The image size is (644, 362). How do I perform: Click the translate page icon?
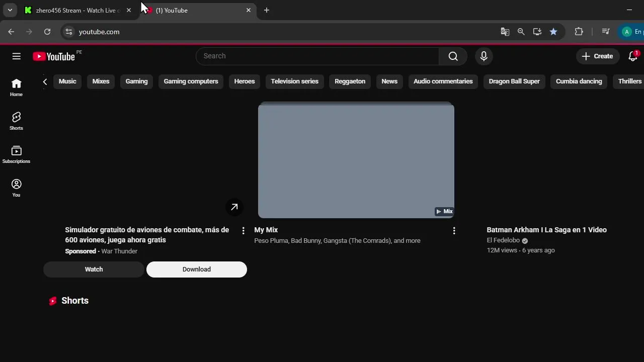pyautogui.click(x=505, y=32)
